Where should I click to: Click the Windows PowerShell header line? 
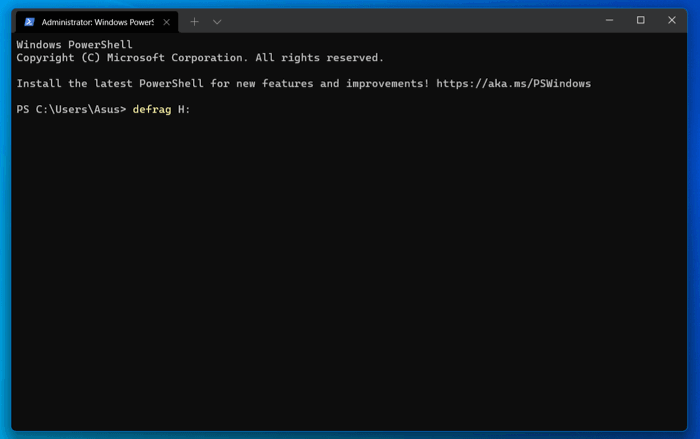pos(74,45)
